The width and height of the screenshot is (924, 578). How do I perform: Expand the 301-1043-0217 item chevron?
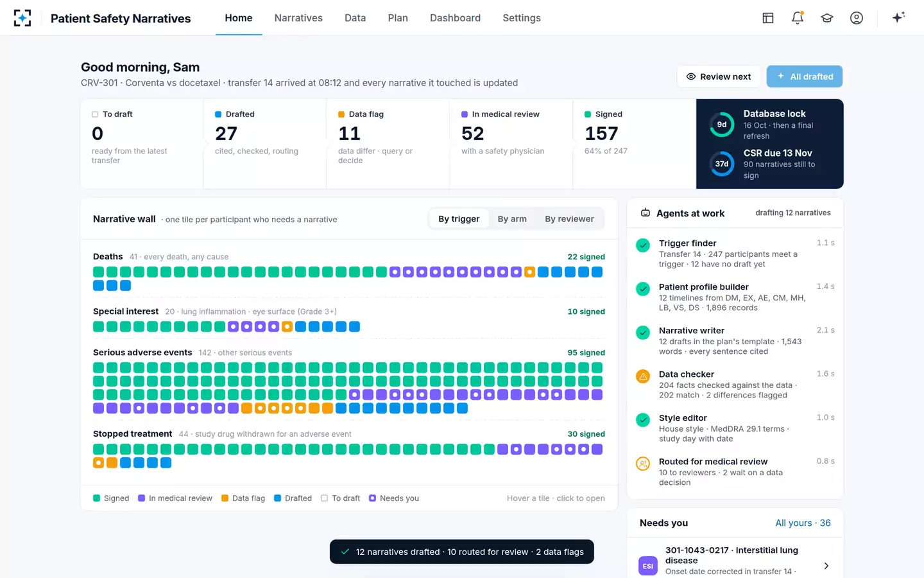tap(826, 566)
